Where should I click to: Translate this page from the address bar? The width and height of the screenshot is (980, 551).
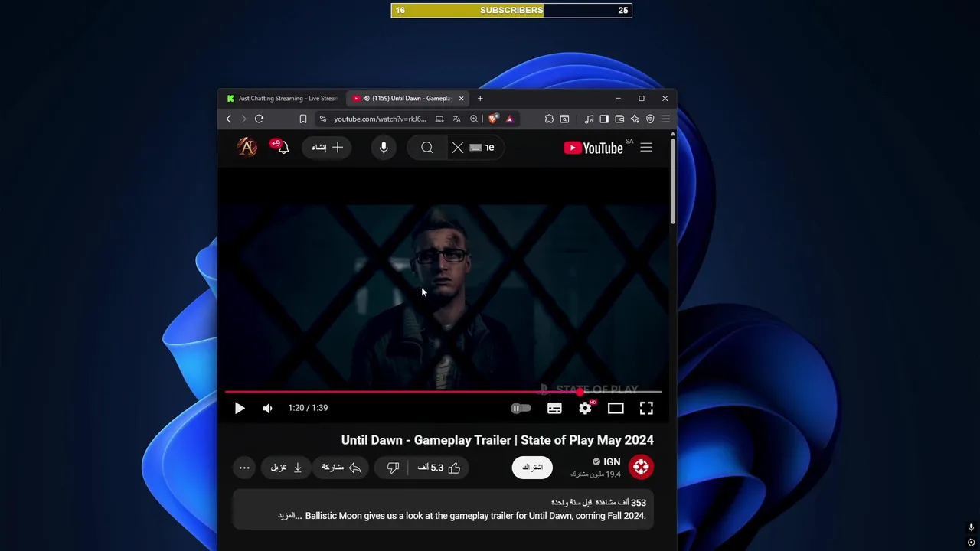(456, 119)
